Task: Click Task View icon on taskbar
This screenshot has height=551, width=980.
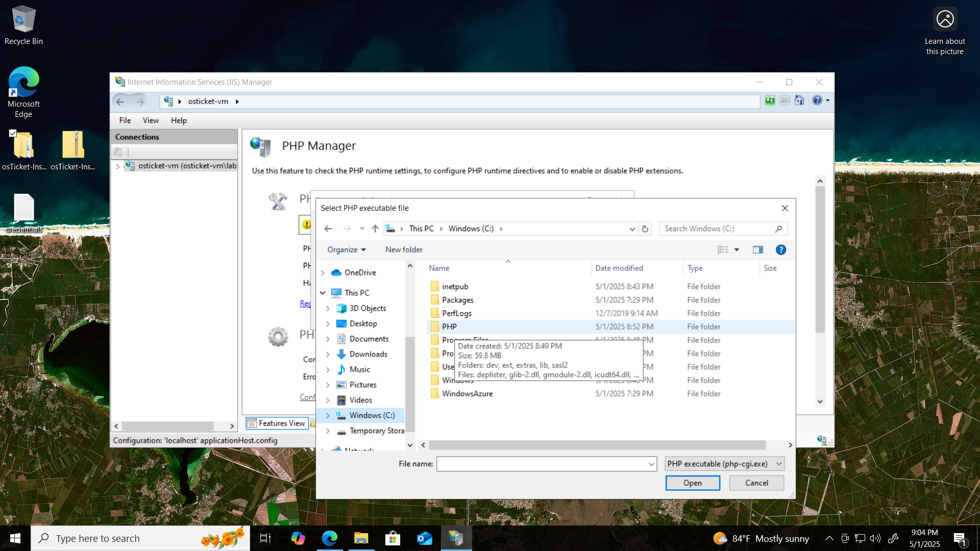Action: point(265,538)
